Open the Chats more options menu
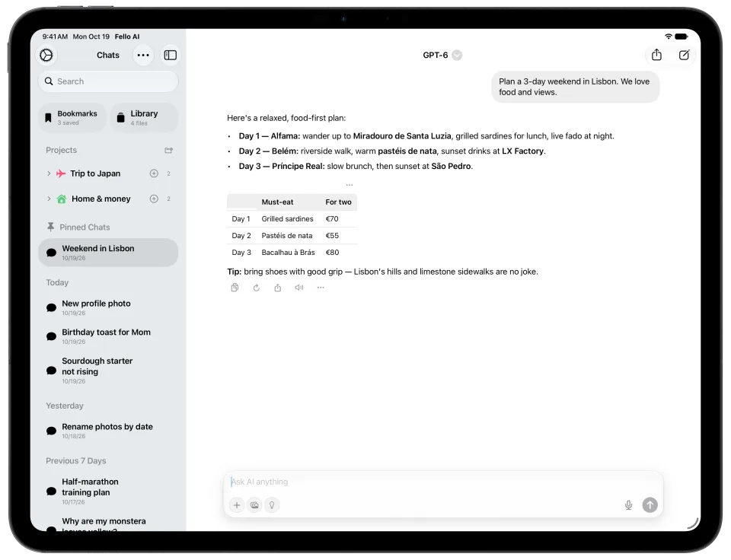The width and height of the screenshot is (731, 560). coord(143,55)
